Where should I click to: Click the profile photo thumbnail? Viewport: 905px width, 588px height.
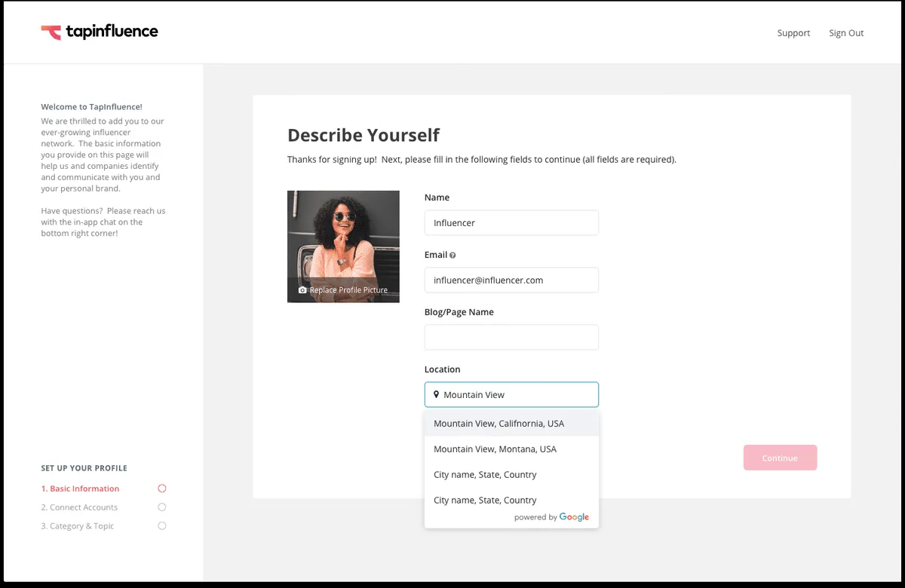click(x=343, y=247)
